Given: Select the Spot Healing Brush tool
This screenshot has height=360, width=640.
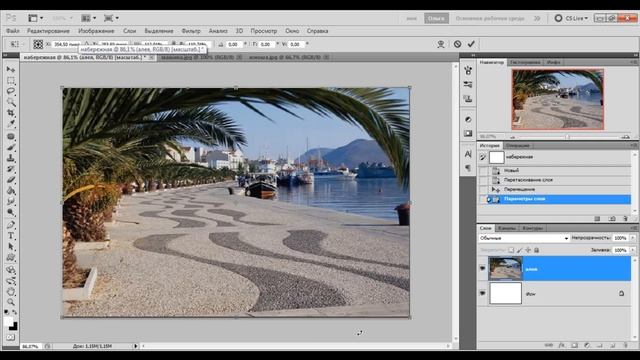Looking at the screenshot, I should tap(11, 136).
